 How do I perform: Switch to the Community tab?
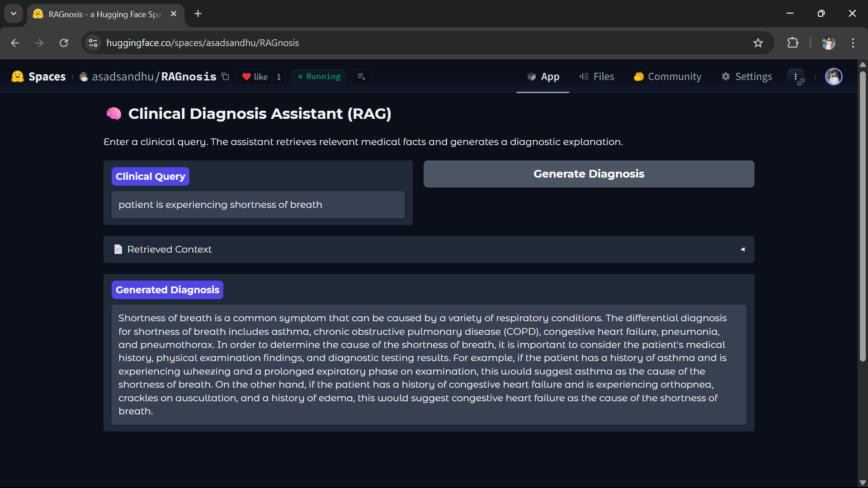pos(668,77)
